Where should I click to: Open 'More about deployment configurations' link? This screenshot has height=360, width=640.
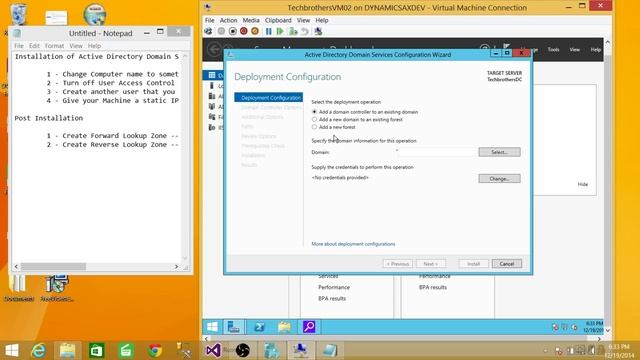click(x=353, y=244)
